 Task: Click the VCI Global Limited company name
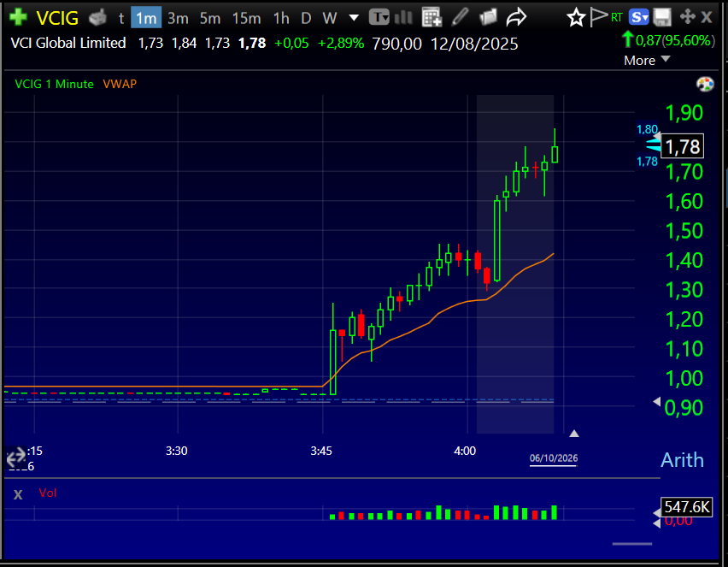[x=68, y=44]
